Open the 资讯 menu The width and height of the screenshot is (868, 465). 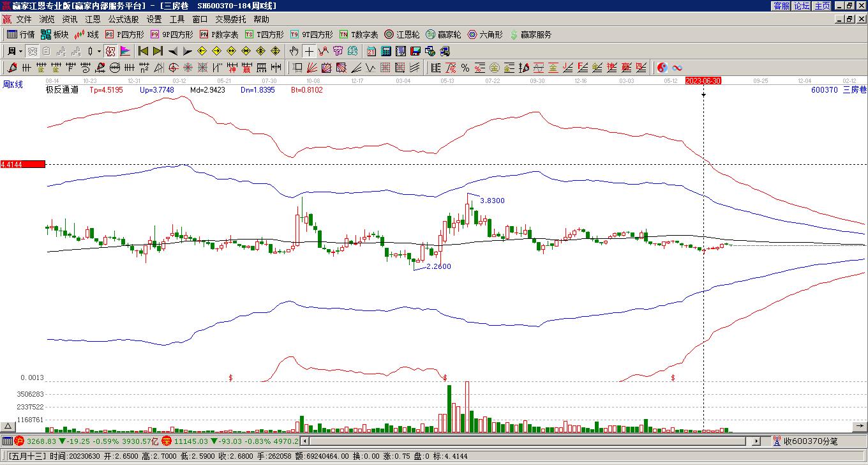pos(70,20)
